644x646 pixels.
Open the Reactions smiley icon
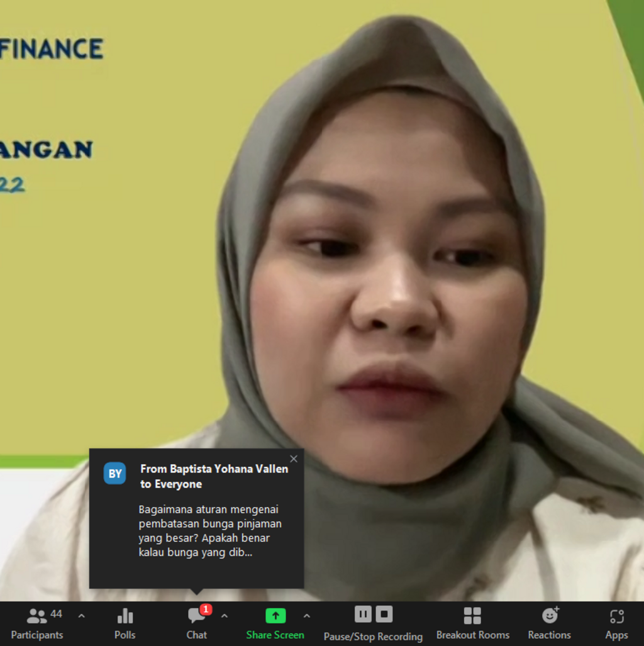coord(550,616)
